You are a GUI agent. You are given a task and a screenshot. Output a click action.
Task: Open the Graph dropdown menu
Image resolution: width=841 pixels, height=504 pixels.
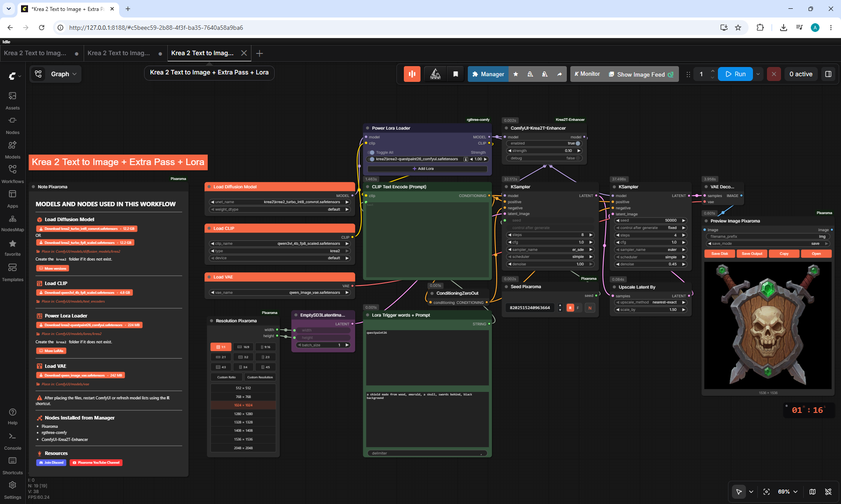pyautogui.click(x=56, y=74)
